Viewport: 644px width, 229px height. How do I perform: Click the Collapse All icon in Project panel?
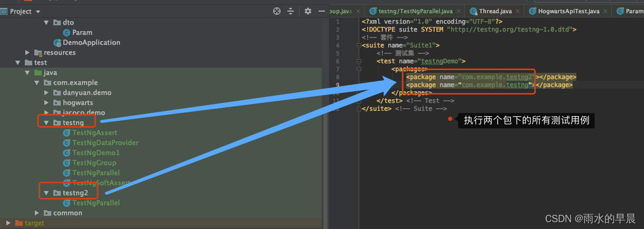tap(290, 11)
